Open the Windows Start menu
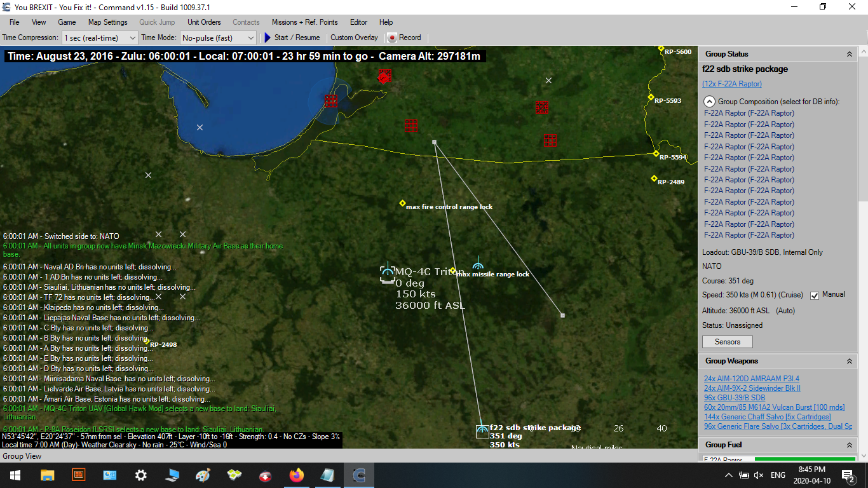 (x=15, y=475)
